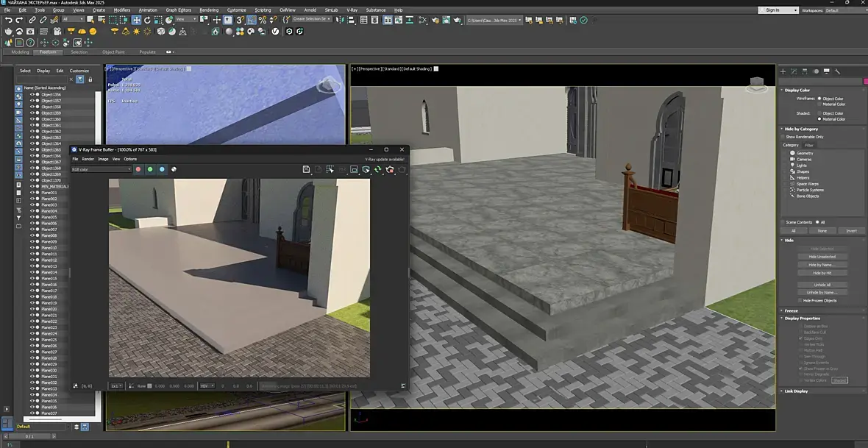Toggle visibility eye of Plane001
The image size is (868, 448).
[32, 193]
